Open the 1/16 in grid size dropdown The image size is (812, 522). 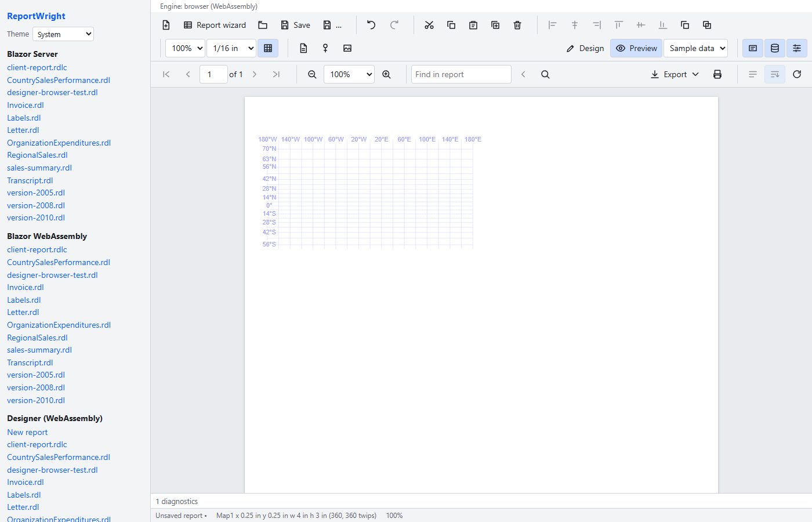[231, 48]
